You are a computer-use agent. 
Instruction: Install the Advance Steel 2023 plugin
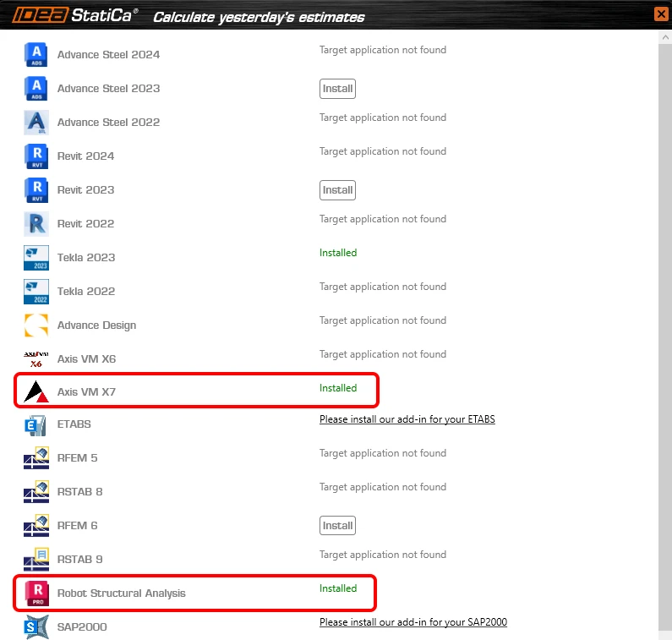pos(337,89)
